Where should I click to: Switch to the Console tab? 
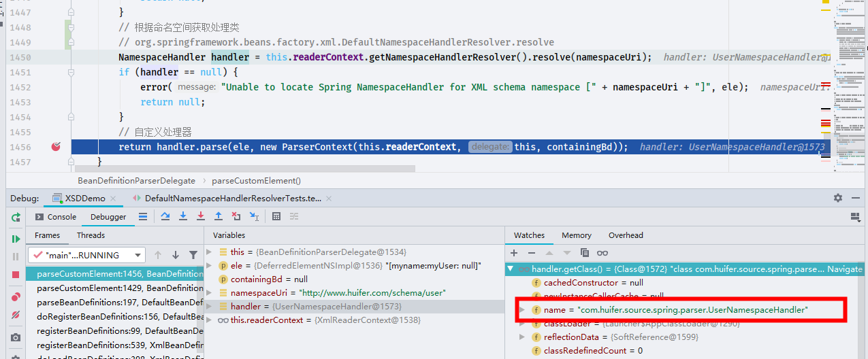(x=56, y=217)
